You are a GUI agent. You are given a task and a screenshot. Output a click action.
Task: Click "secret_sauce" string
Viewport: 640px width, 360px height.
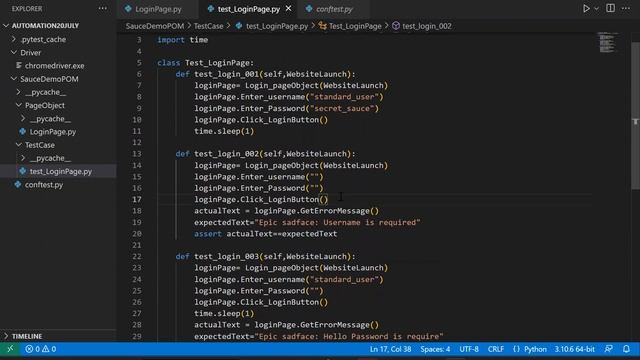342,109
